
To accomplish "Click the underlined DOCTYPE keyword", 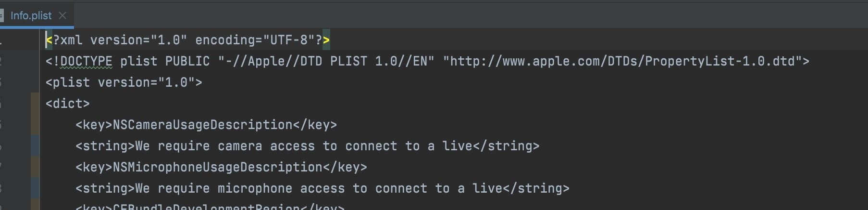I will 86,61.
